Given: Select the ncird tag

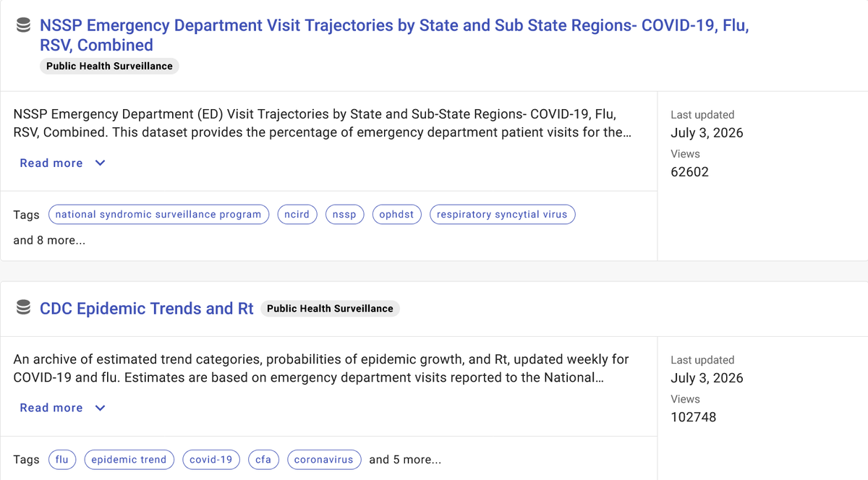Looking at the screenshot, I should pyautogui.click(x=297, y=215).
